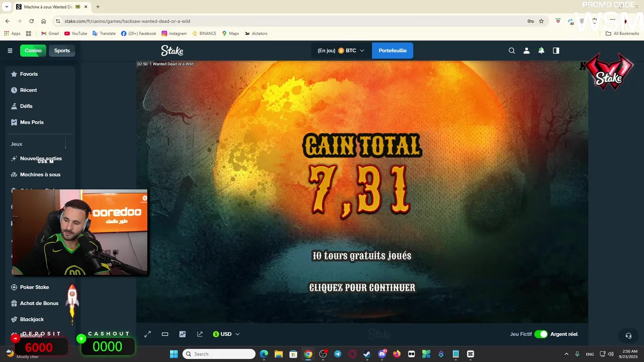Image resolution: width=644 pixels, height=362 pixels.
Task: Open the password key icon in address bar
Action: point(530,21)
